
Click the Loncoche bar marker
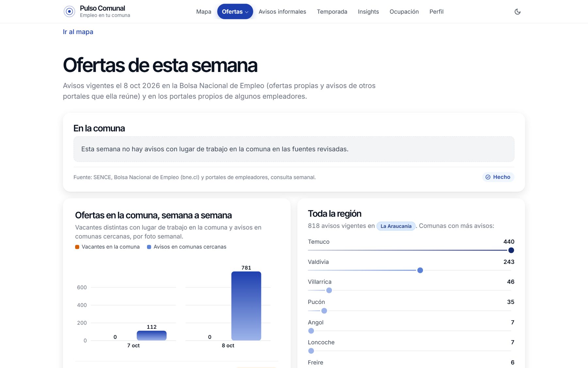click(x=311, y=351)
